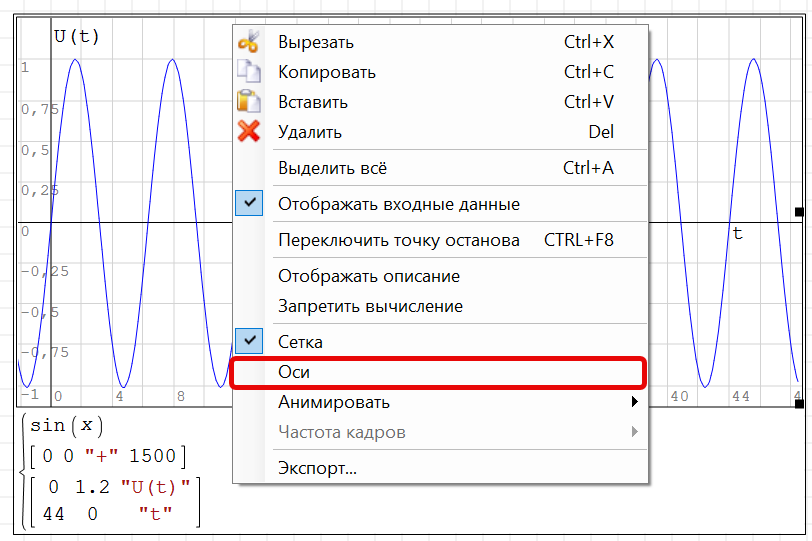This screenshot has height=541, width=812.
Task: Click the Вырезать menu label
Action: (x=315, y=42)
